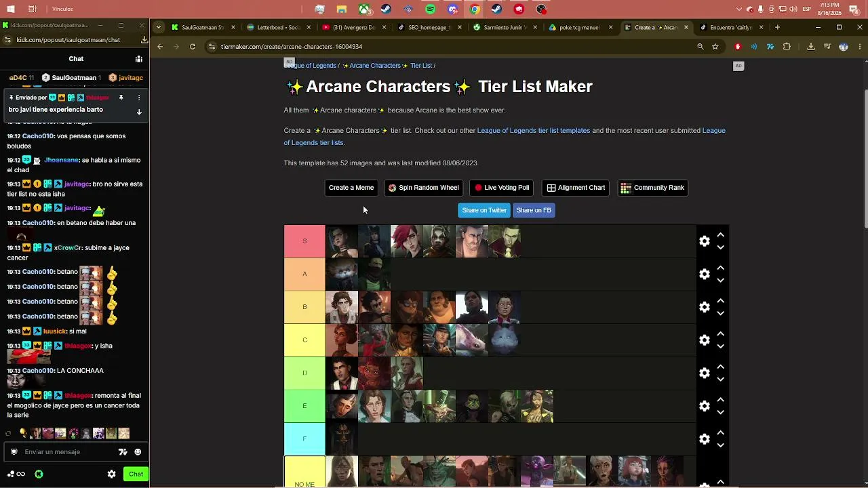The image size is (868, 488).
Task: Share the tier list on Twitter
Action: [484, 210]
